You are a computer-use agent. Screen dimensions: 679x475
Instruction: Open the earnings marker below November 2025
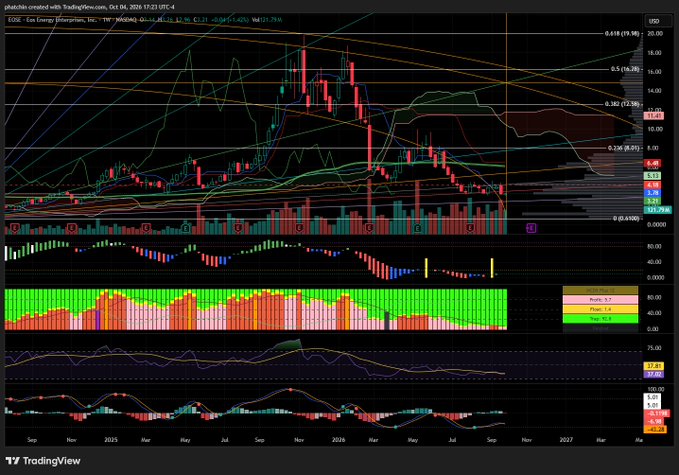299,227
